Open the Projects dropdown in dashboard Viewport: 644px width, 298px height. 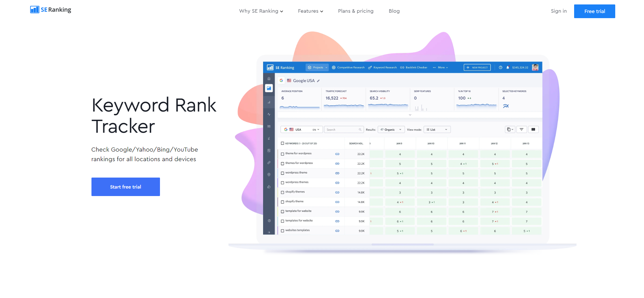pos(317,67)
